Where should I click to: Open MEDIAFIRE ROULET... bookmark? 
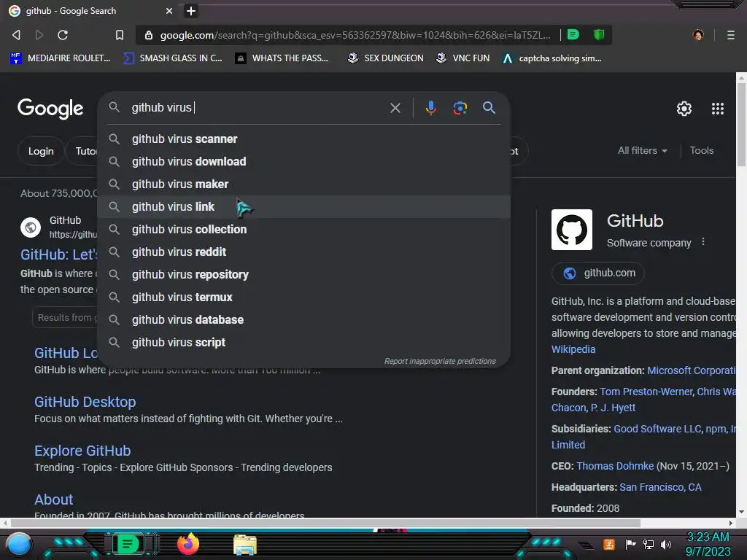tap(60, 58)
